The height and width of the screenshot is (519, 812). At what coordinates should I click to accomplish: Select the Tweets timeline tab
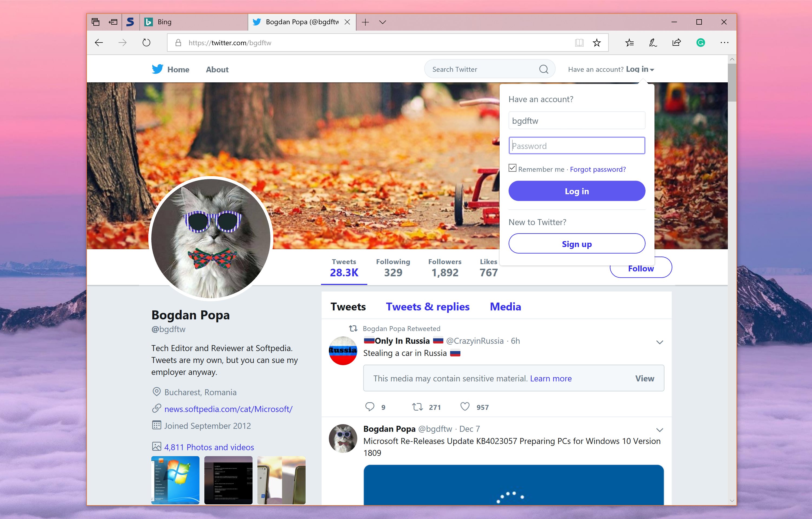click(348, 307)
